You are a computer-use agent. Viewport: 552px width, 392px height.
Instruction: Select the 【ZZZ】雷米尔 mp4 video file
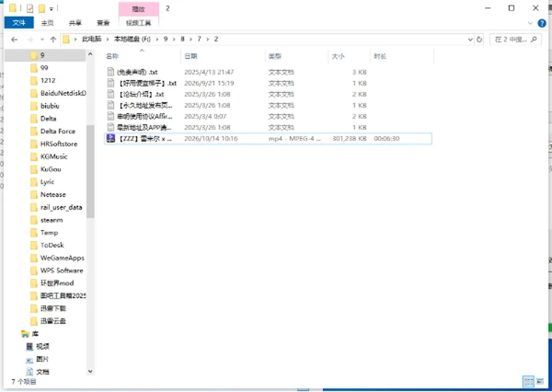click(268, 139)
